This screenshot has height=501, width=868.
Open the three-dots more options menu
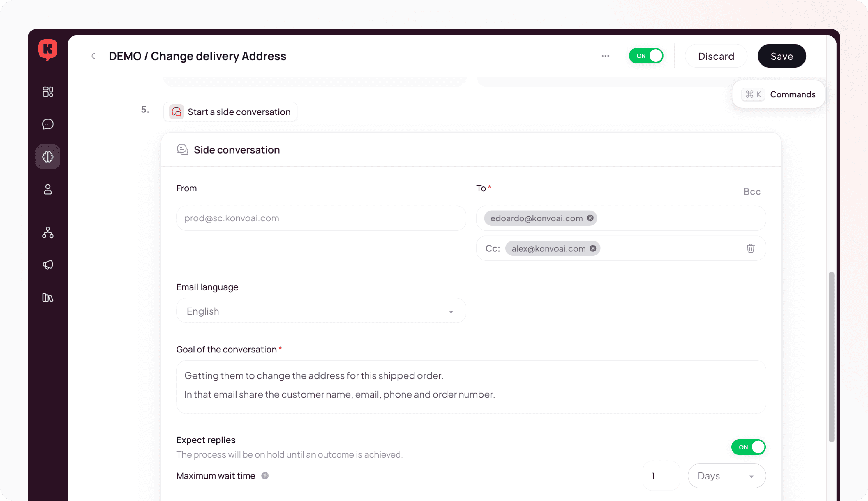point(605,56)
